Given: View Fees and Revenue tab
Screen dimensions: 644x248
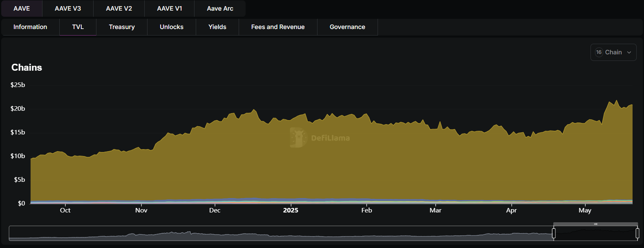Looking at the screenshot, I should pyautogui.click(x=278, y=27).
